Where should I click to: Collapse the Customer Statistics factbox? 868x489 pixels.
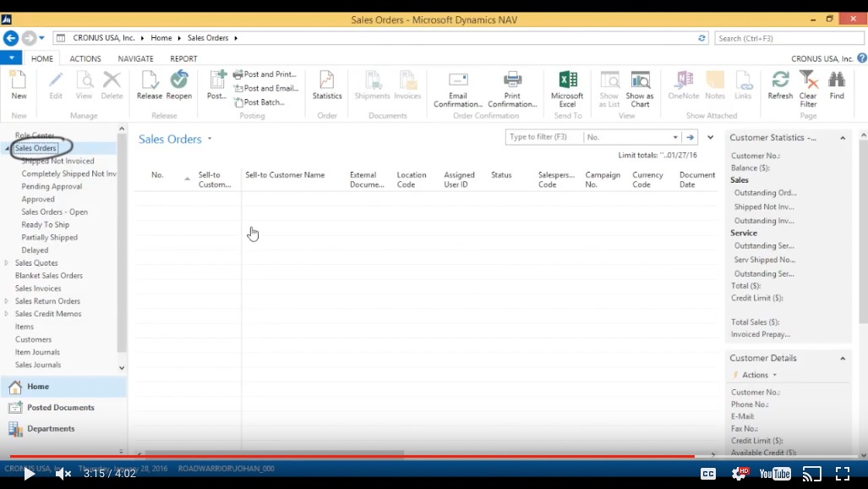pyautogui.click(x=843, y=138)
